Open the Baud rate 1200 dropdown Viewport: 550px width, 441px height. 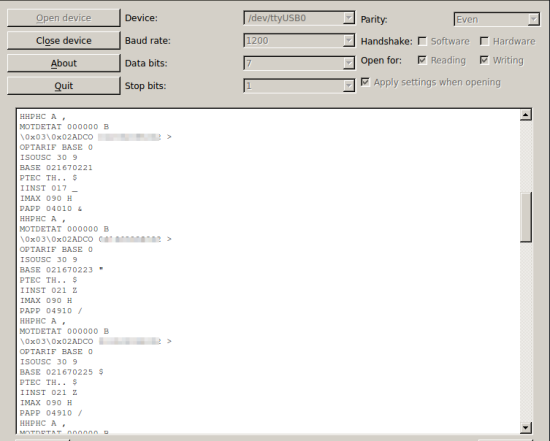coord(299,41)
